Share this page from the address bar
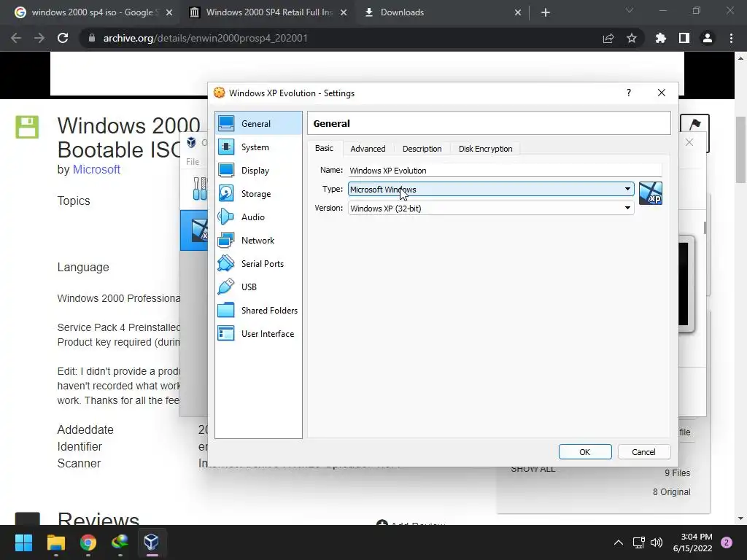The height and width of the screenshot is (560, 747). (608, 38)
